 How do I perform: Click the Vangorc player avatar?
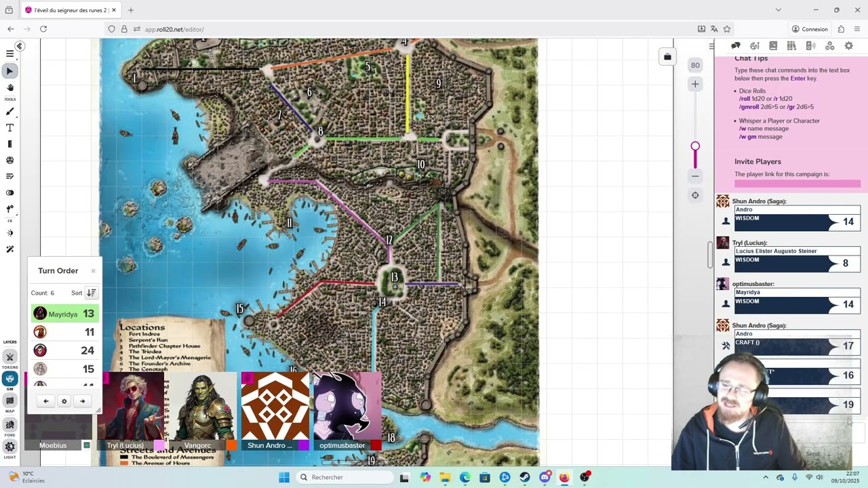[x=202, y=407]
